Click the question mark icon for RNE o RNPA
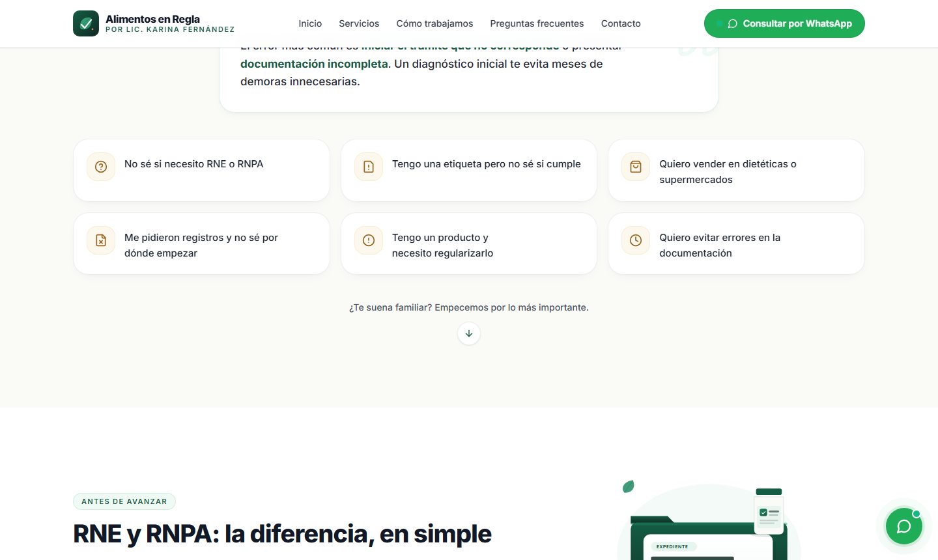Viewport: 938px width, 560px height. (101, 167)
